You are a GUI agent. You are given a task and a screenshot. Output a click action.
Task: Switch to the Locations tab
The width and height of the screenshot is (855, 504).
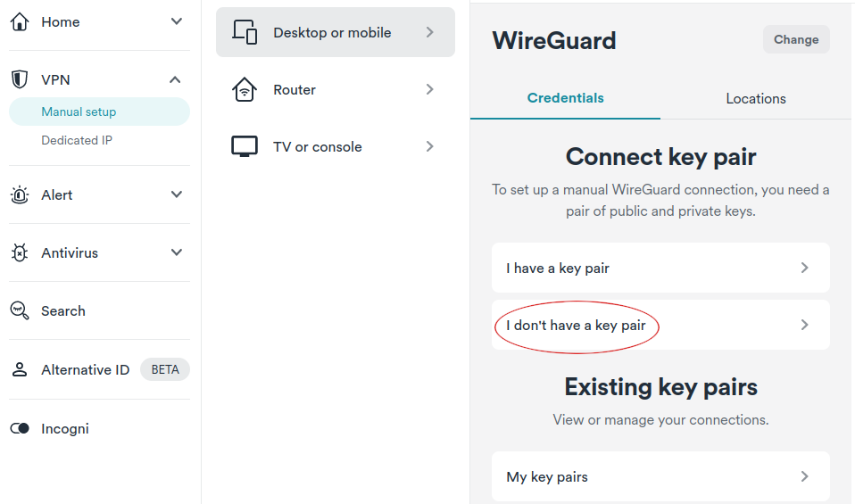coord(756,99)
